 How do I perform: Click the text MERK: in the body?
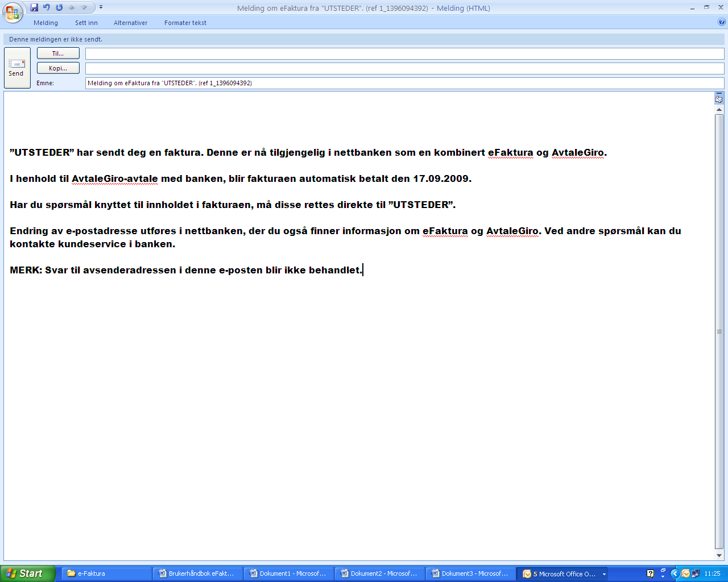[26, 270]
